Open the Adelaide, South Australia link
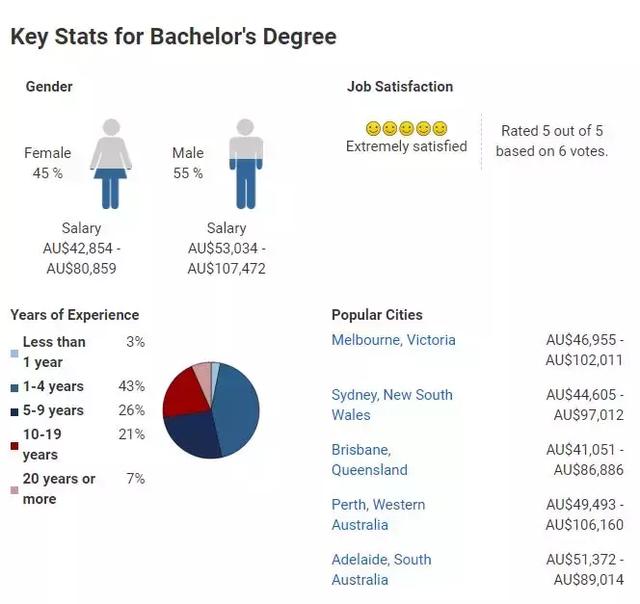Image resolution: width=640 pixels, height=604 pixels. (381, 569)
